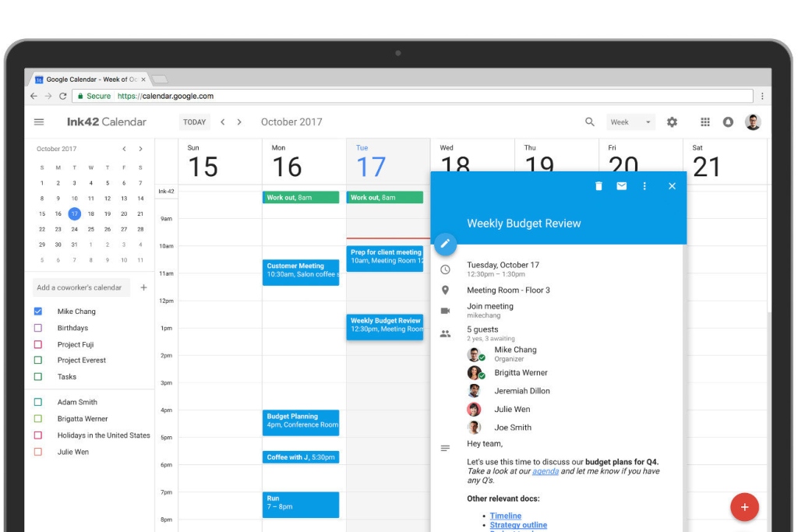Click guest Brigitta Werner
Viewport: 798px width, 532px height.
[x=521, y=373]
